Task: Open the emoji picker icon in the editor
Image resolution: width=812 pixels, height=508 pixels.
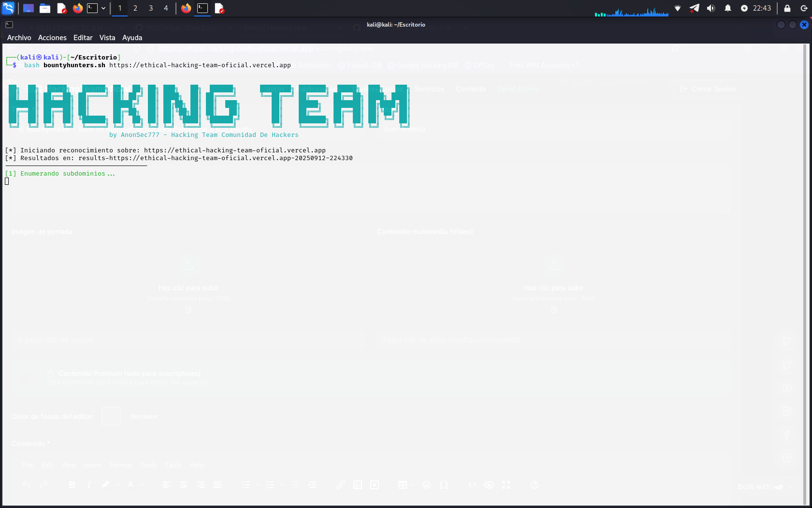Action: click(x=427, y=485)
